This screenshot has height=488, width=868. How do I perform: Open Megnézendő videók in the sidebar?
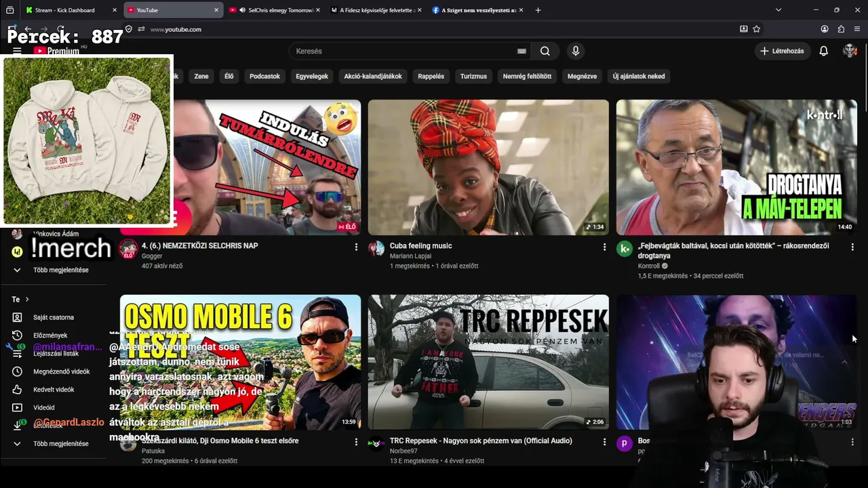[x=62, y=371]
